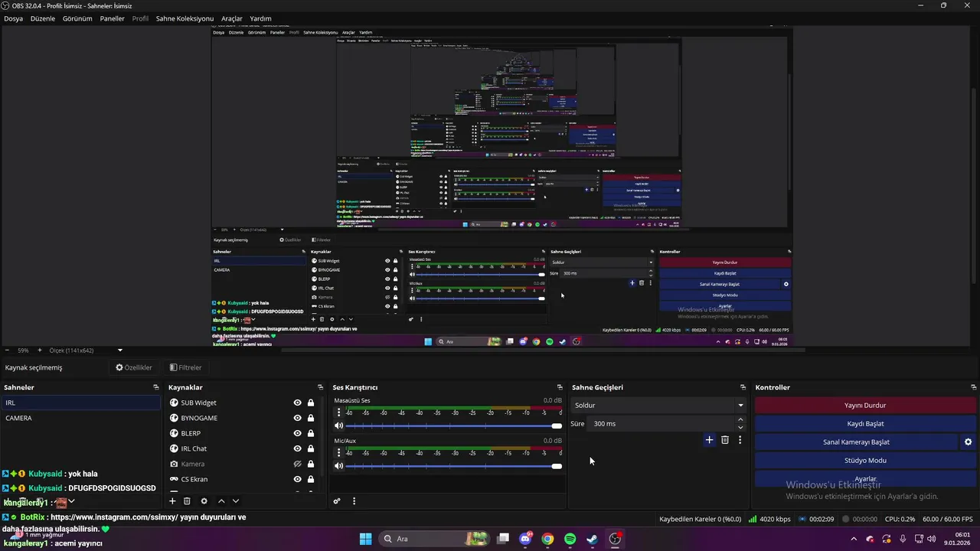Add a new source with the plus icon
This screenshot has width=980, height=551.
[172, 501]
